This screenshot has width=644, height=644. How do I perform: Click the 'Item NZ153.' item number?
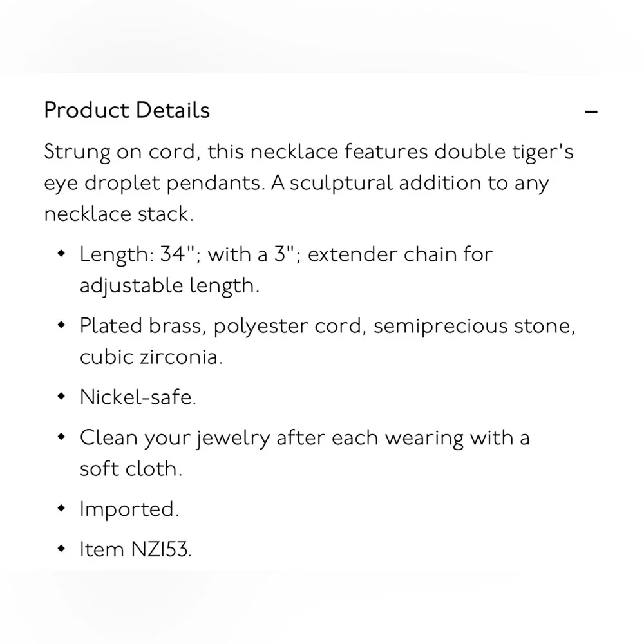point(135,549)
